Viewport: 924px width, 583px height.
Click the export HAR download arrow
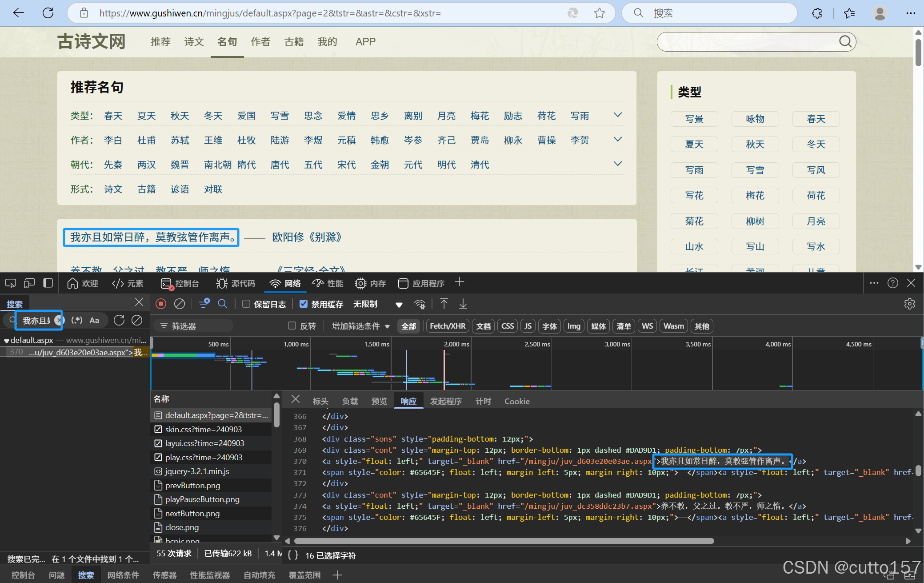(x=463, y=304)
